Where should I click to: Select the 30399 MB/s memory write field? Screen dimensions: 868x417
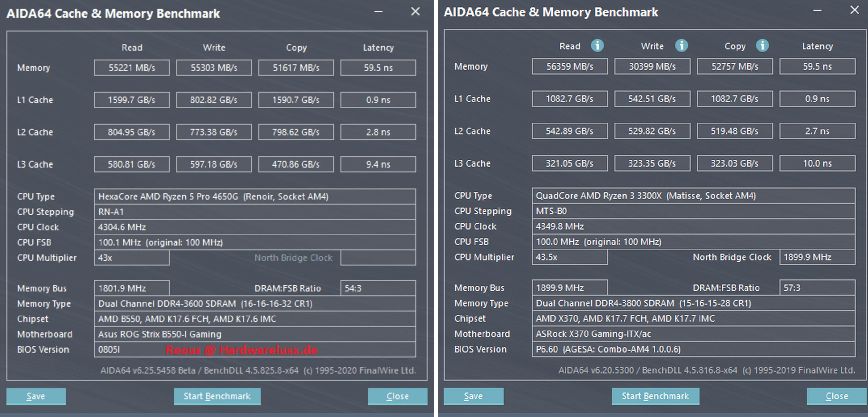652,66
